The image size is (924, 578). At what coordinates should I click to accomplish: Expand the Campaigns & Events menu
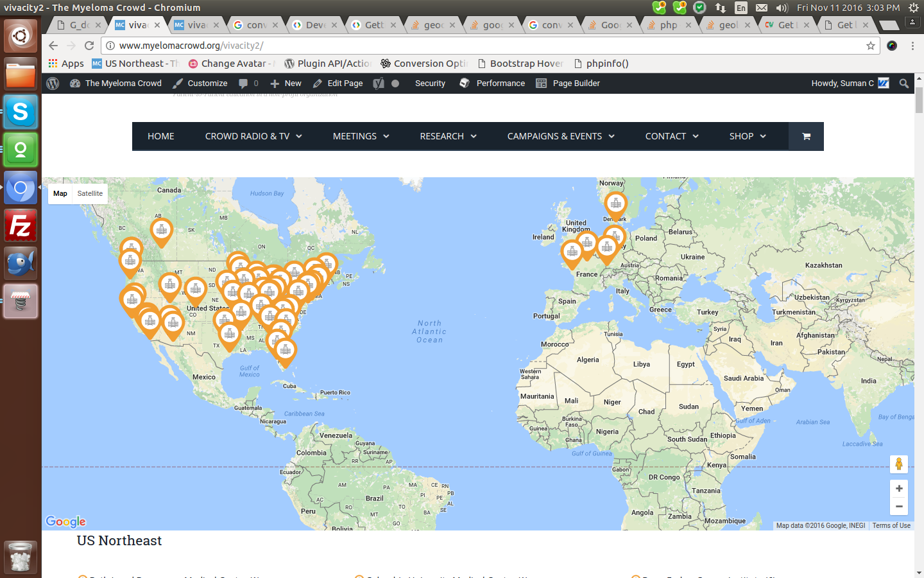point(561,136)
